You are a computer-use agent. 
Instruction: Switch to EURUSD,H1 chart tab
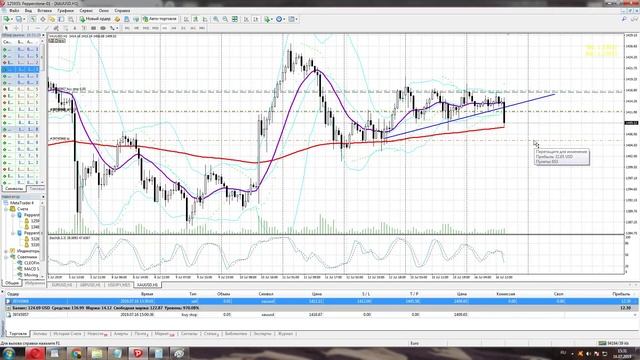coord(62,284)
